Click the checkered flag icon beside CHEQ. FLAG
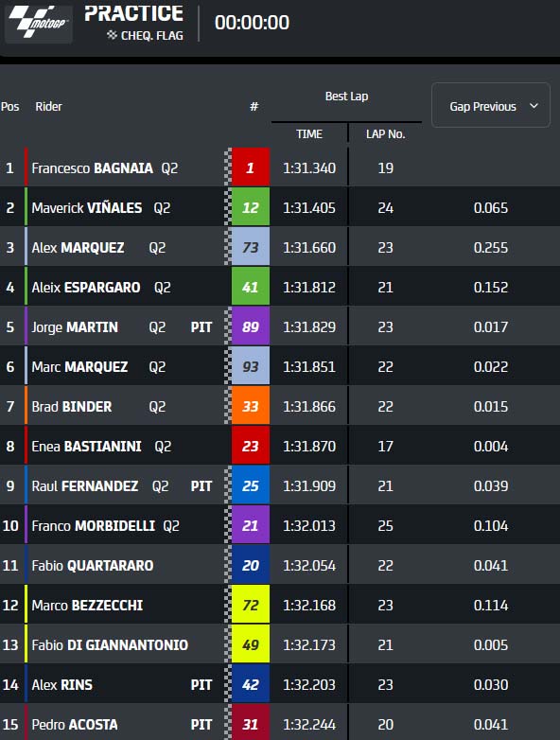Screen dimensions: 560x740 click(112, 35)
